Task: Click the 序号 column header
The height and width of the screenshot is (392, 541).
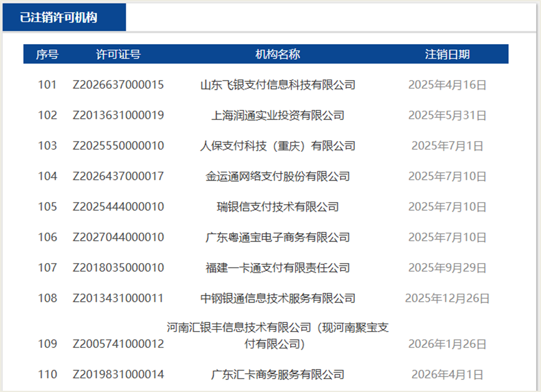Action: (x=47, y=54)
